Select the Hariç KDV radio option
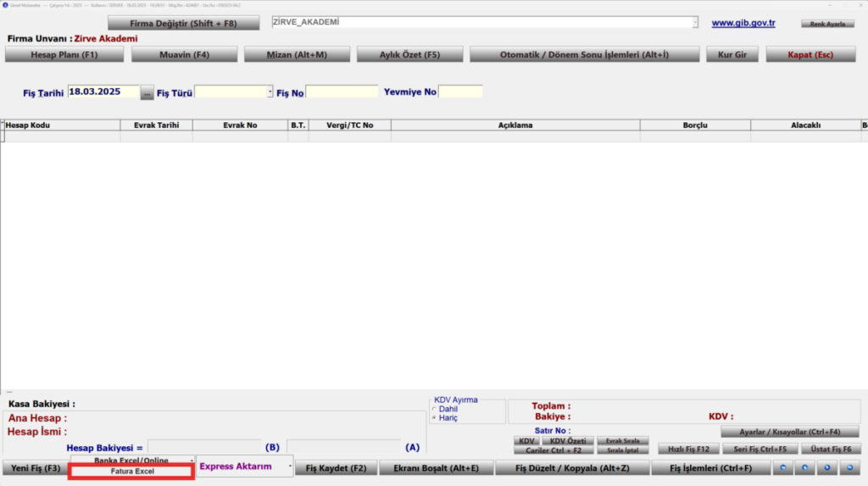The width and height of the screenshot is (868, 486). click(x=435, y=418)
